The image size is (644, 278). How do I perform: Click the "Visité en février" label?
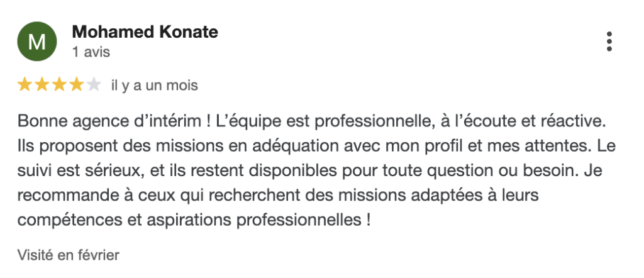(68, 255)
